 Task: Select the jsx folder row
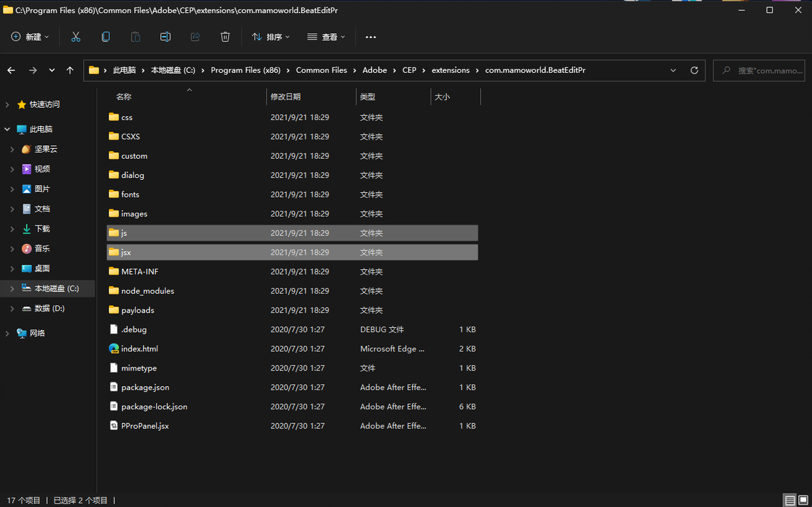click(293, 252)
